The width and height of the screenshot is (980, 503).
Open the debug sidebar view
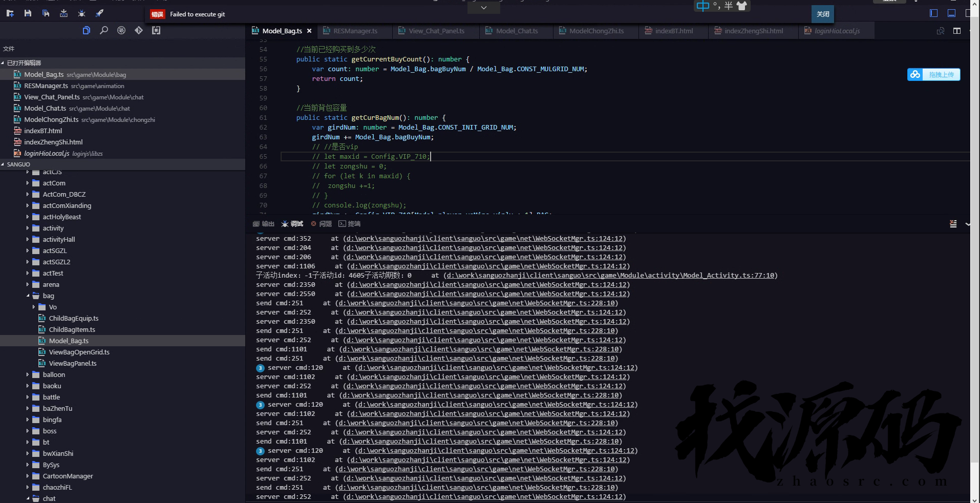pos(121,30)
